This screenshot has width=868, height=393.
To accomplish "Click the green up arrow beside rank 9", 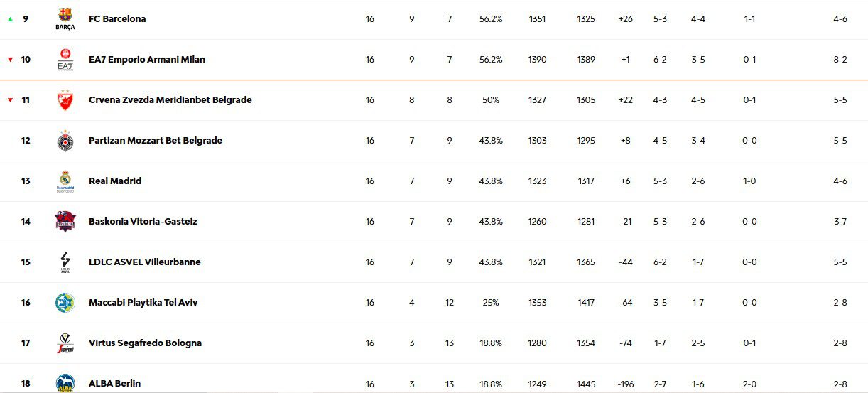I will pyautogui.click(x=10, y=19).
